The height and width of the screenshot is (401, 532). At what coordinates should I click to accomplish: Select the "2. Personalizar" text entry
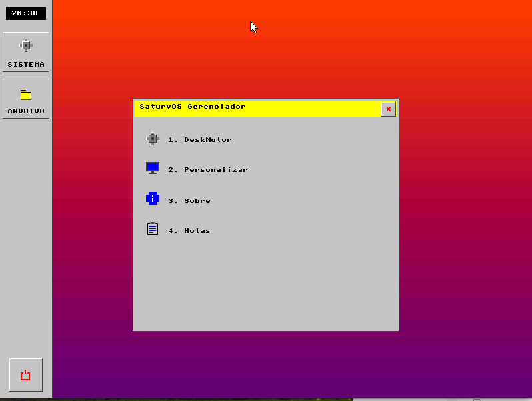(x=208, y=170)
